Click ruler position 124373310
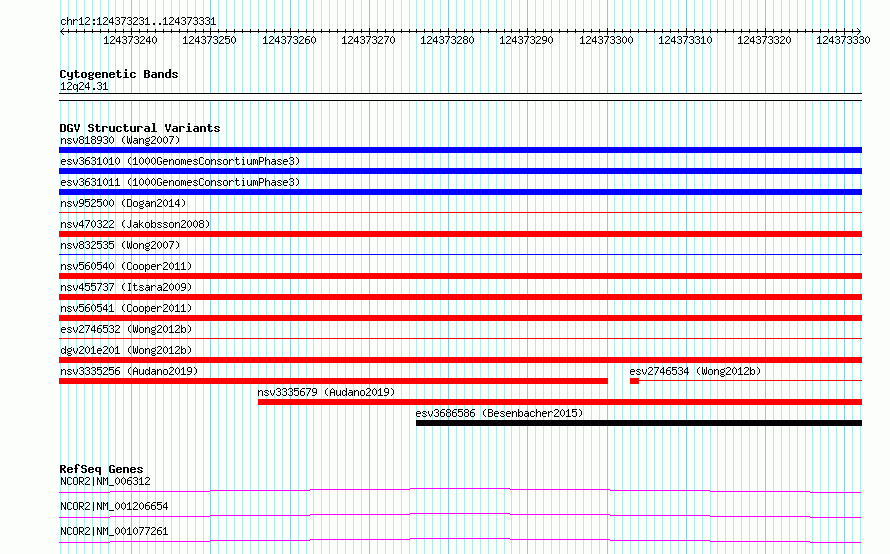 (x=685, y=40)
